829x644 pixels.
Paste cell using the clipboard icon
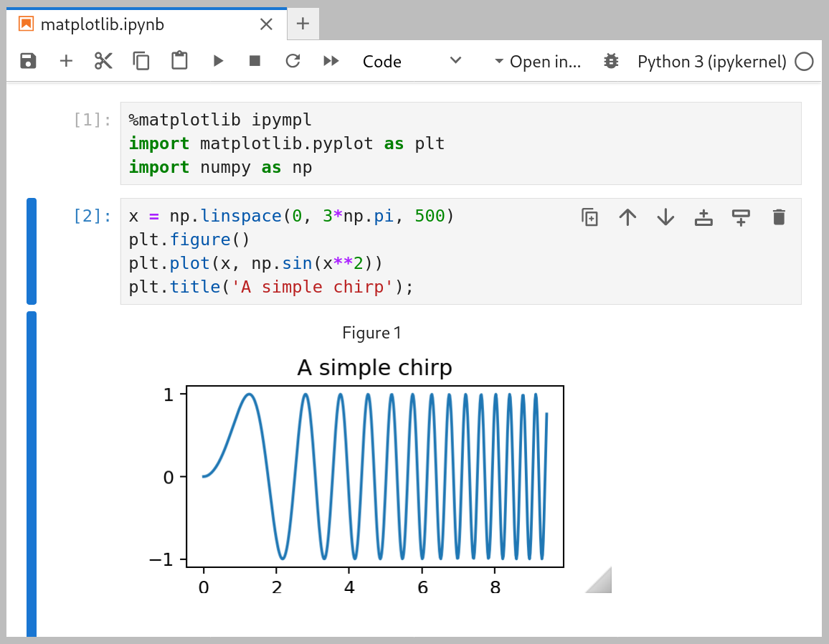click(x=179, y=62)
